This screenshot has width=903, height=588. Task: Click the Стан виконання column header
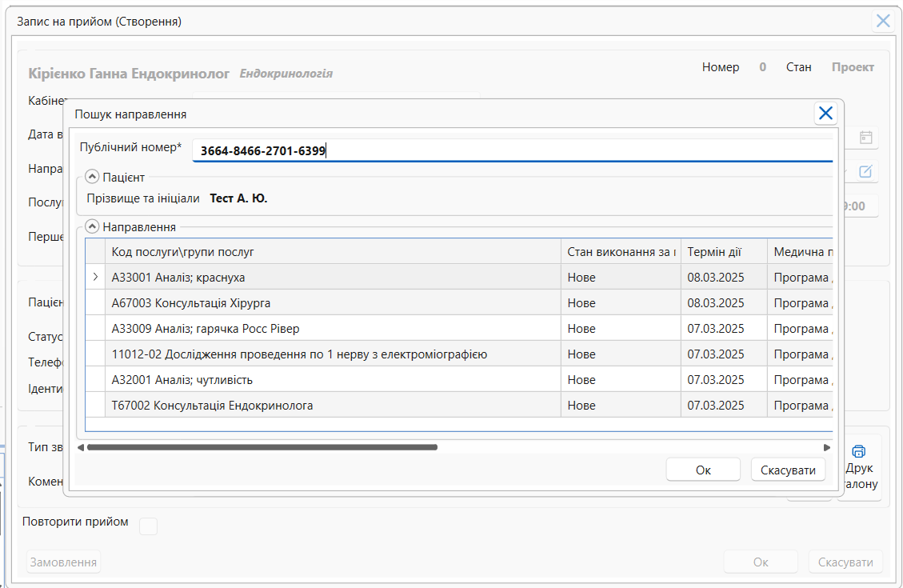(x=621, y=252)
